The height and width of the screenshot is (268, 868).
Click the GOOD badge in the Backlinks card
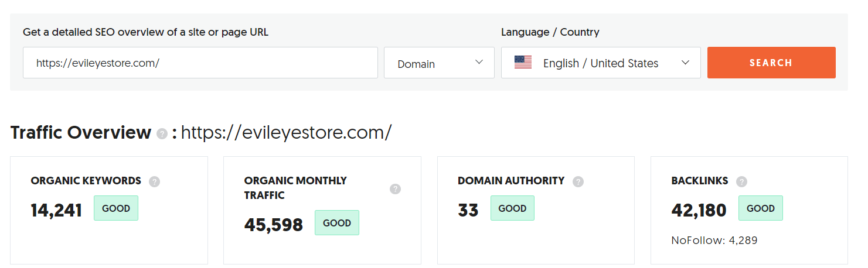761,208
